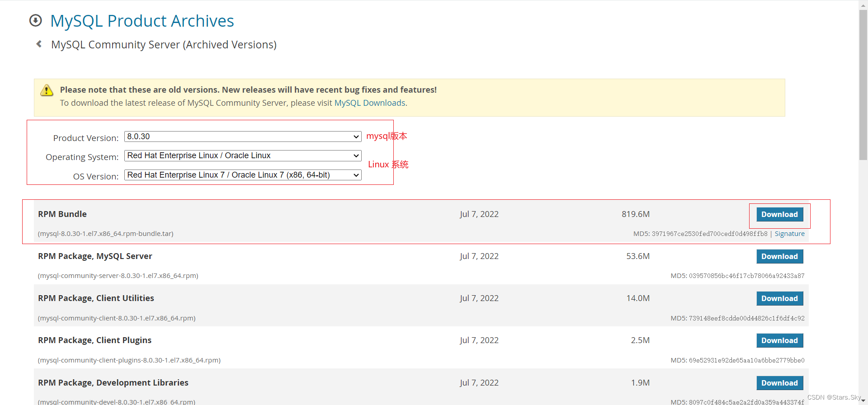
Task: Click the RPM Bundle row title
Action: [x=62, y=214]
